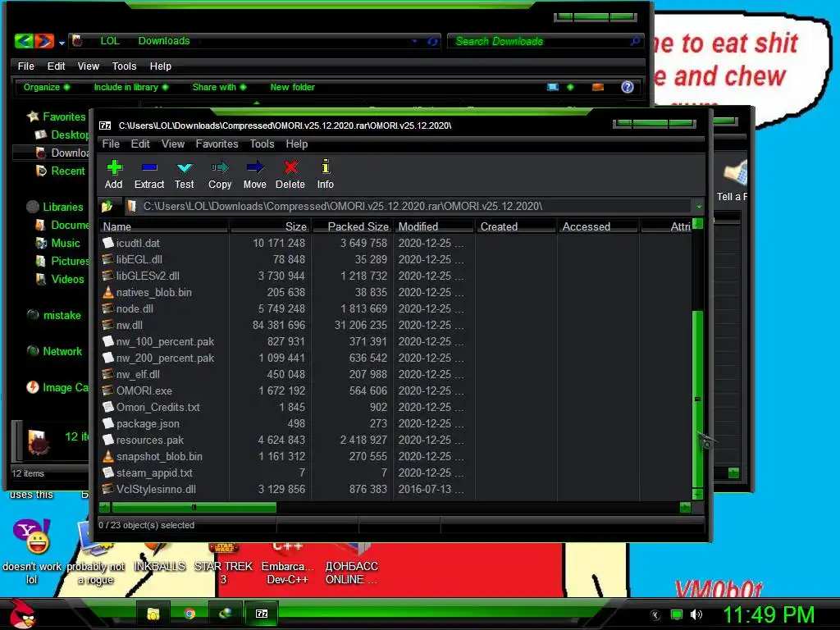Click the taskbar clock showing 11:49 PM

[769, 614]
